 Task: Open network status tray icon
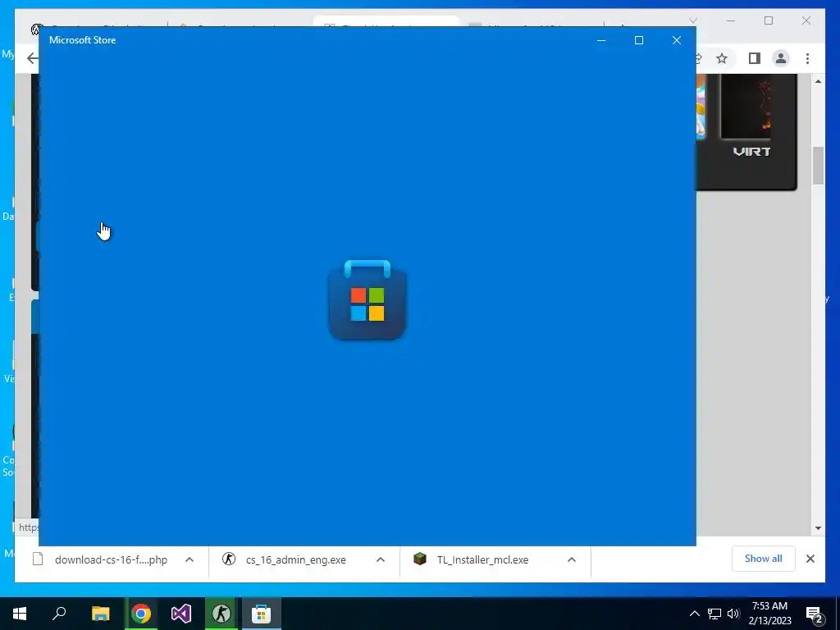(714, 614)
